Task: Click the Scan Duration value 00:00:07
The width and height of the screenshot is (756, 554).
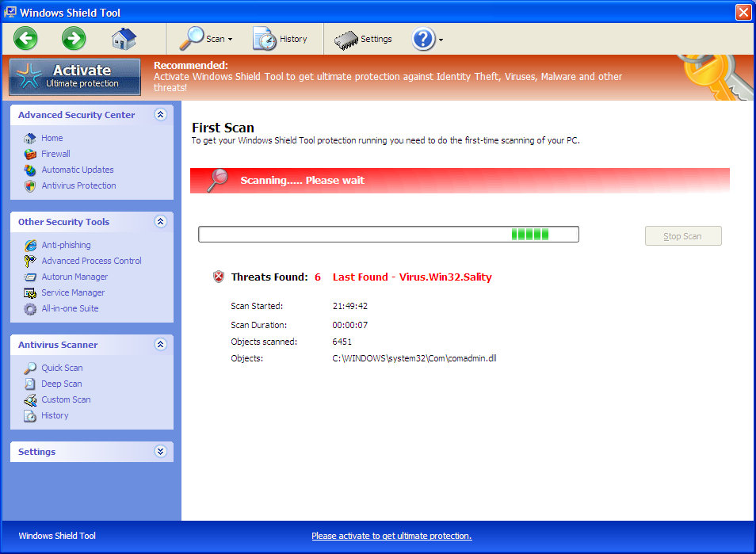Action: pos(350,326)
